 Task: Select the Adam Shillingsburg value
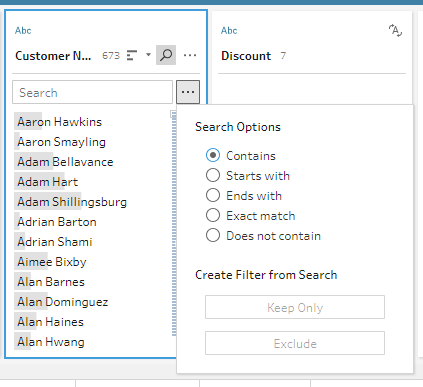click(x=72, y=202)
